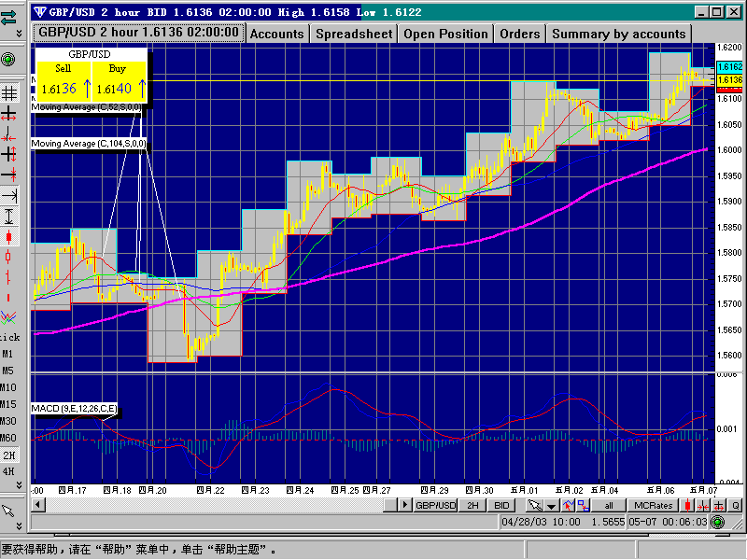Select the crosshair with horizontal arrows tool
747x560 pixels.
[x=8, y=114]
